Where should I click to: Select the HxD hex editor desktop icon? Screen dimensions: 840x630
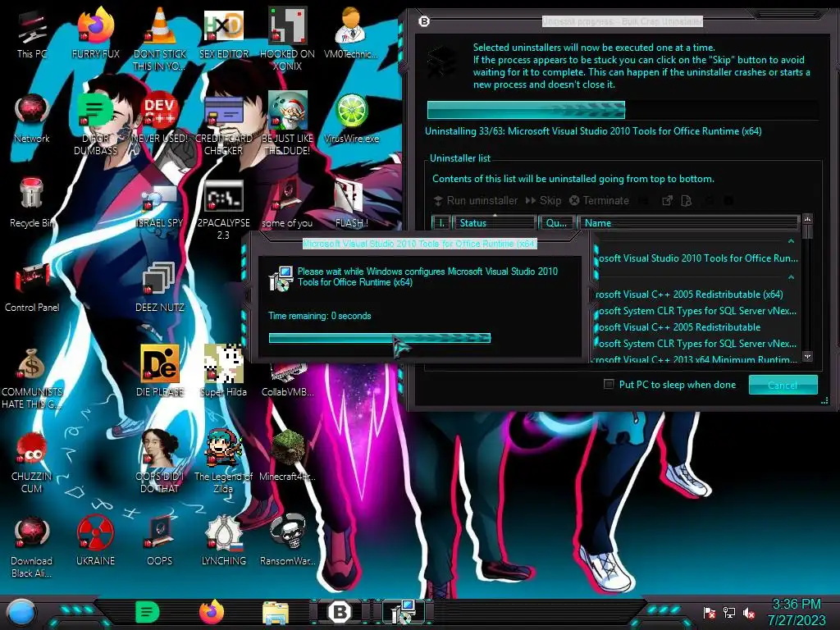[223, 34]
